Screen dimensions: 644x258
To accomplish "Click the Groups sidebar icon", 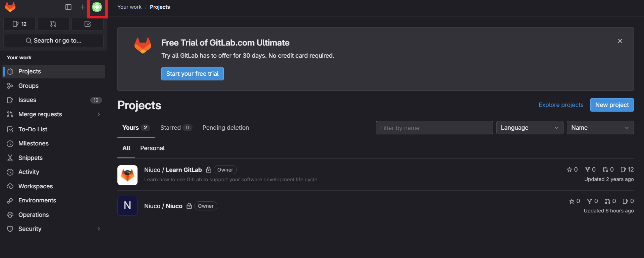I will coord(10,86).
